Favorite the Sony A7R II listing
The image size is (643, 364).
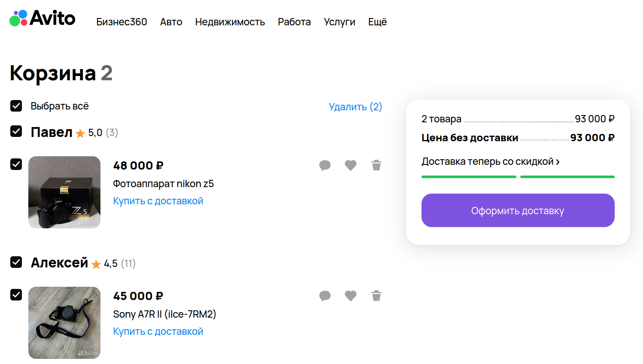[x=351, y=296]
